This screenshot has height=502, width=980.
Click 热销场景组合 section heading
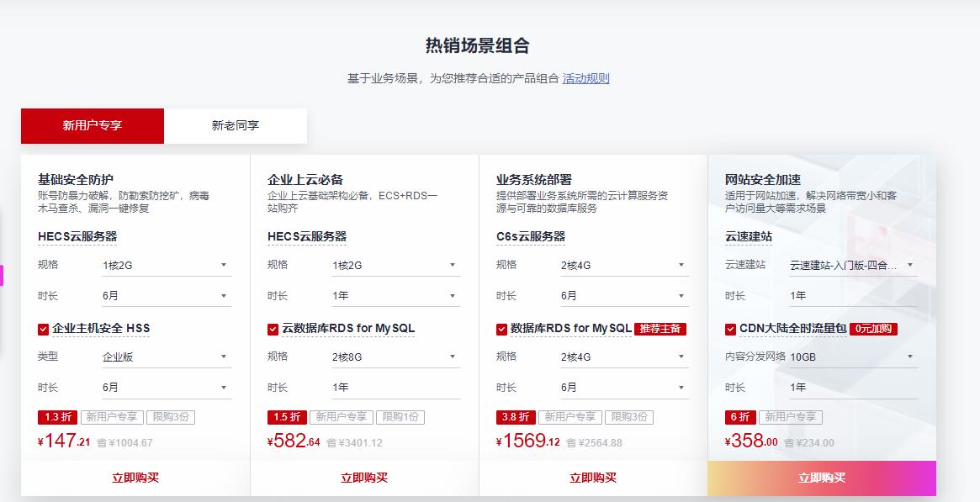tap(478, 45)
